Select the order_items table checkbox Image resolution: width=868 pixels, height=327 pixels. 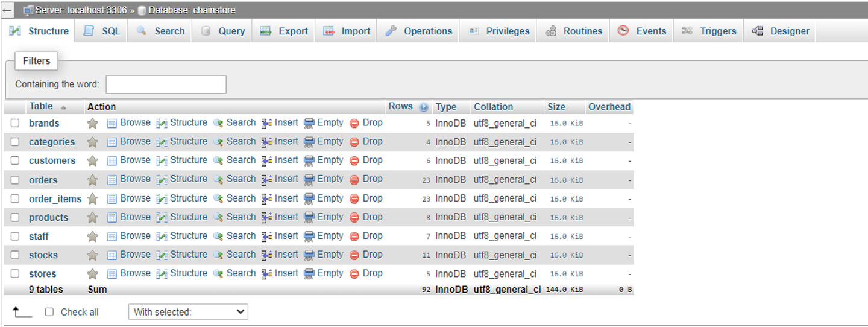[x=15, y=198]
